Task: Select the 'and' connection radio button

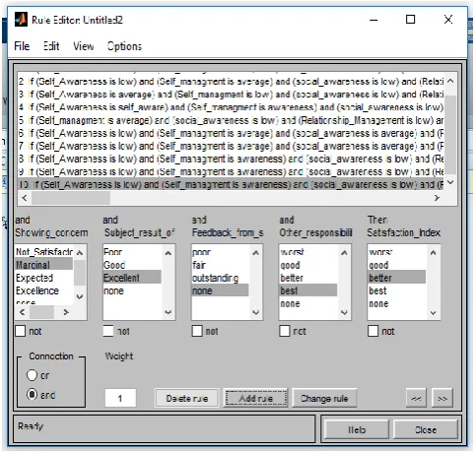Action: click(32, 394)
